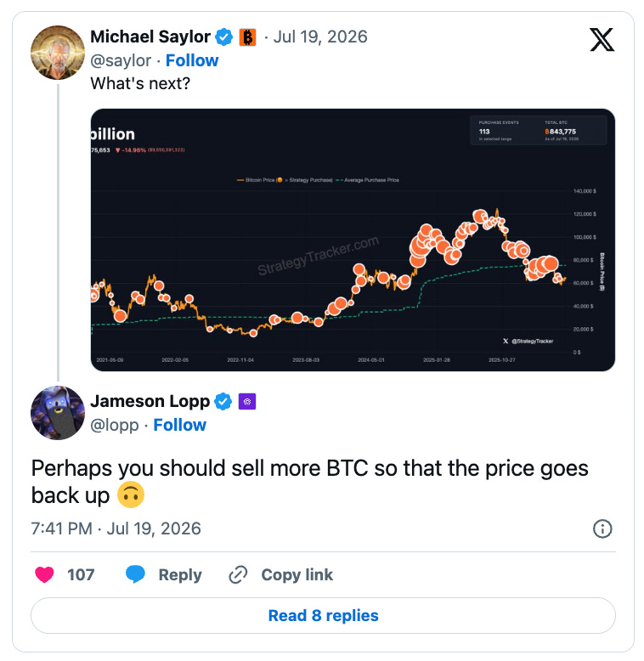Screen dimensions: 644x661
Task: Click the Read 8 replies button
Action: (x=323, y=615)
